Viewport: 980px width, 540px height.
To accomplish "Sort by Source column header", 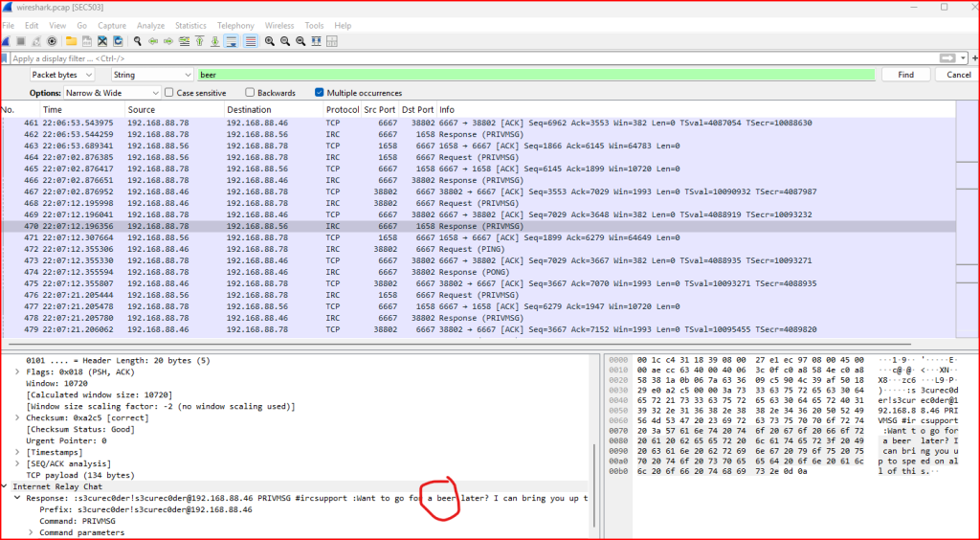I will coord(175,109).
